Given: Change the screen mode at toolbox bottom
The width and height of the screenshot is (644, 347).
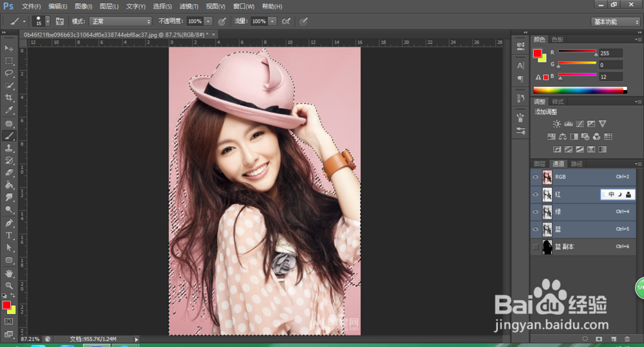Looking at the screenshot, I should pyautogui.click(x=8, y=334).
